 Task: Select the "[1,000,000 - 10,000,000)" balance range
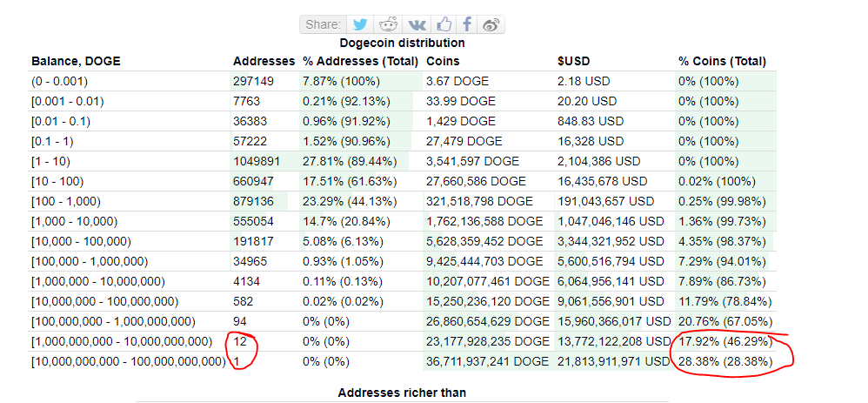pyautogui.click(x=98, y=282)
